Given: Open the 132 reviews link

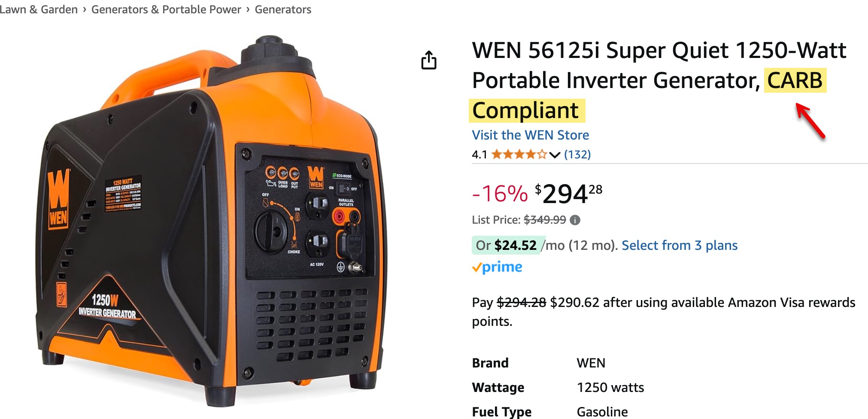Looking at the screenshot, I should 577,154.
